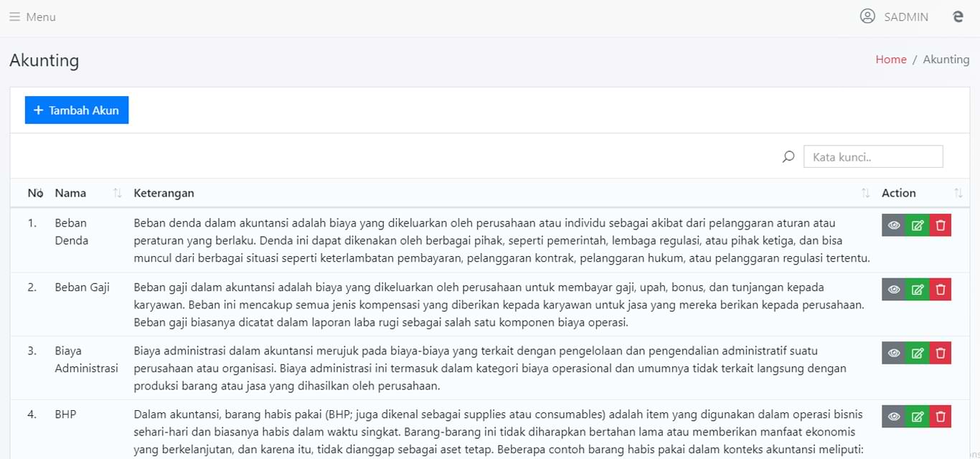
Task: Open the Home breadcrumb link
Action: 891,60
